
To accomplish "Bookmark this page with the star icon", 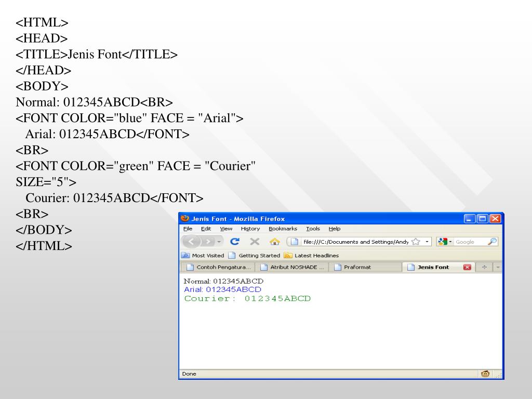I will [416, 242].
